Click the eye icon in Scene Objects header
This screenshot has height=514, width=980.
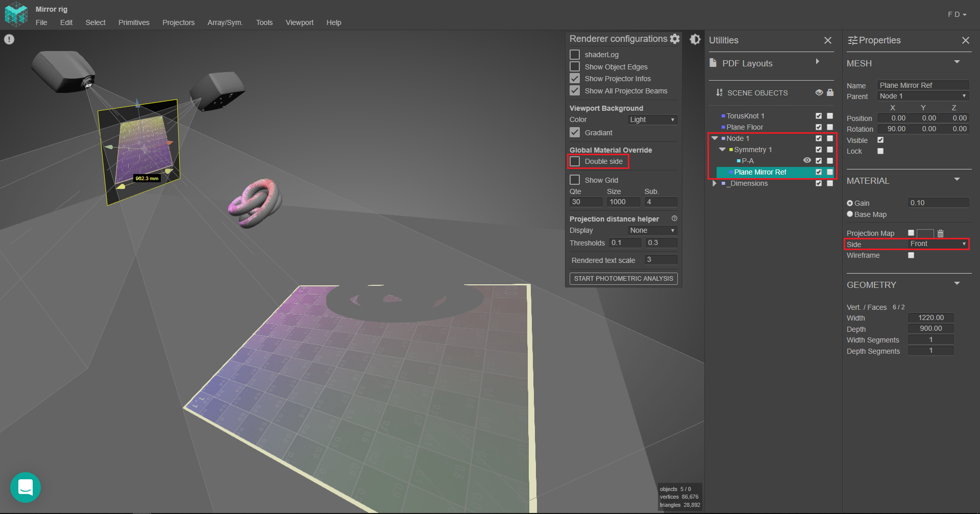point(819,92)
